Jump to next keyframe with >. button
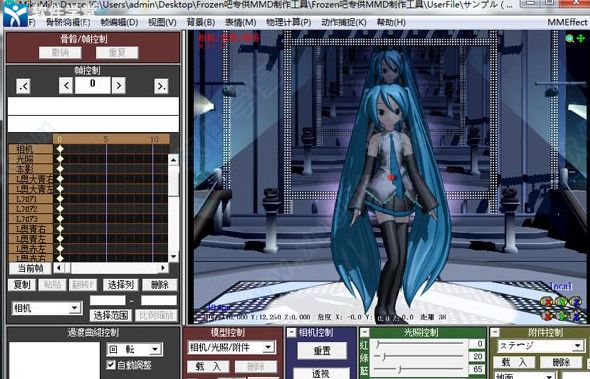The image size is (590, 379). pos(161,86)
